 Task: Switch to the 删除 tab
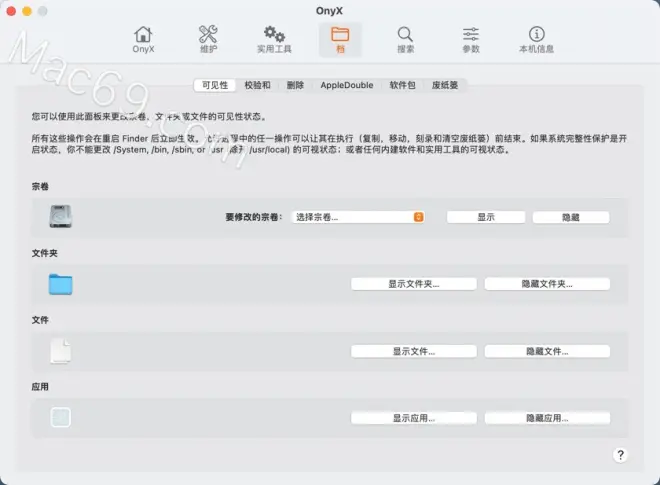[295, 86]
